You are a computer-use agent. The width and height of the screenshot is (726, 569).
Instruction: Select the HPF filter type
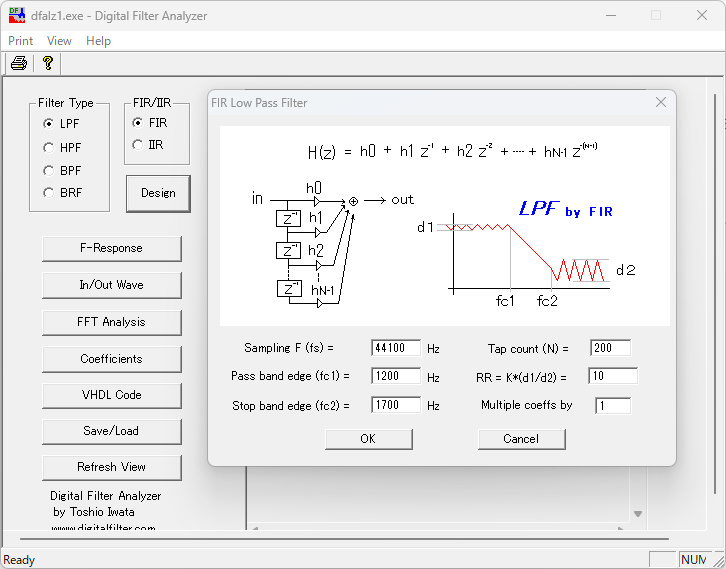(49, 147)
